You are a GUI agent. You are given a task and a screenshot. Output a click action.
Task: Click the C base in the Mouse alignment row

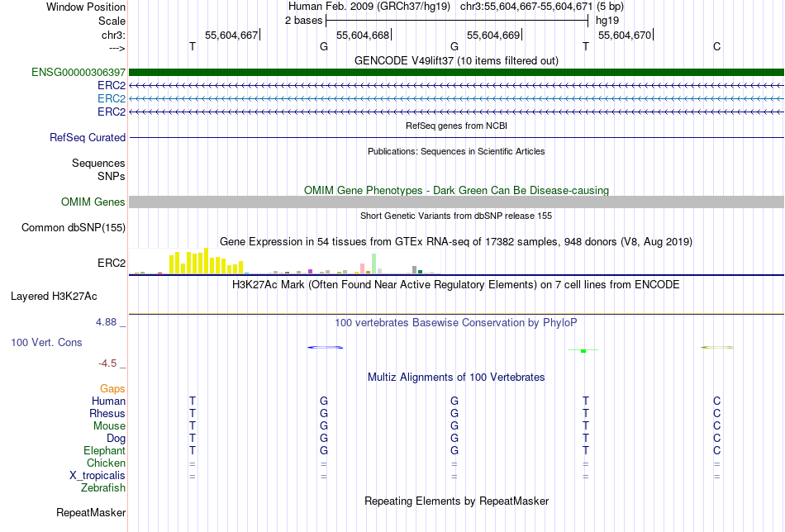point(717,426)
